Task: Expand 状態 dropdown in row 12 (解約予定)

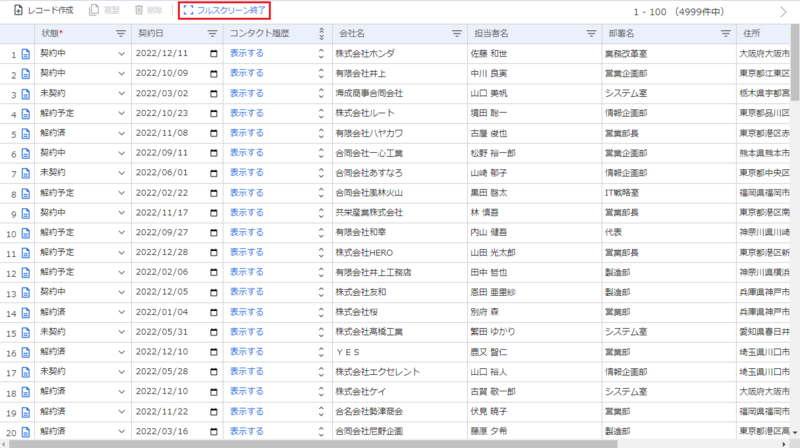Action: coord(122,272)
